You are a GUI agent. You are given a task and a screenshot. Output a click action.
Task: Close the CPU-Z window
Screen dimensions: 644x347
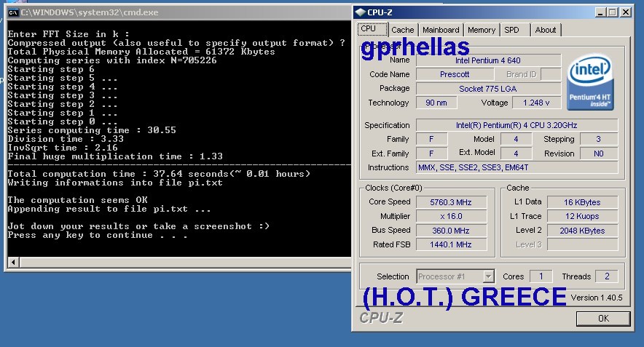point(626,12)
